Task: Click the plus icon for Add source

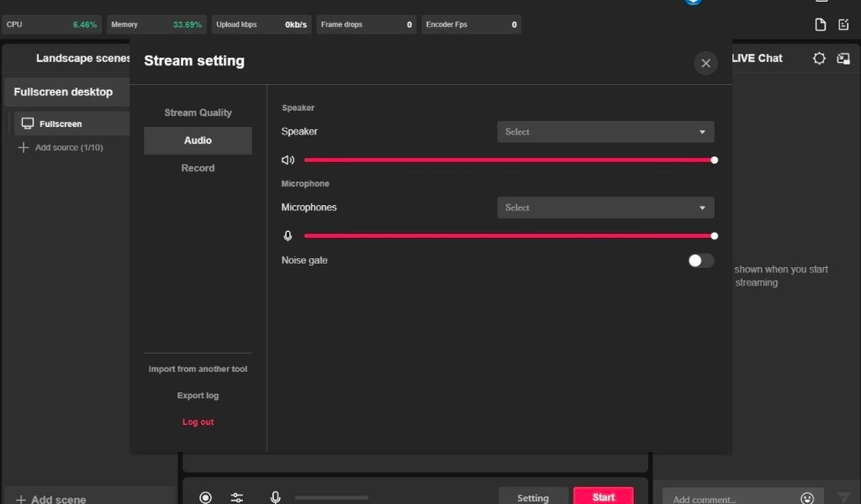Action: click(x=23, y=148)
